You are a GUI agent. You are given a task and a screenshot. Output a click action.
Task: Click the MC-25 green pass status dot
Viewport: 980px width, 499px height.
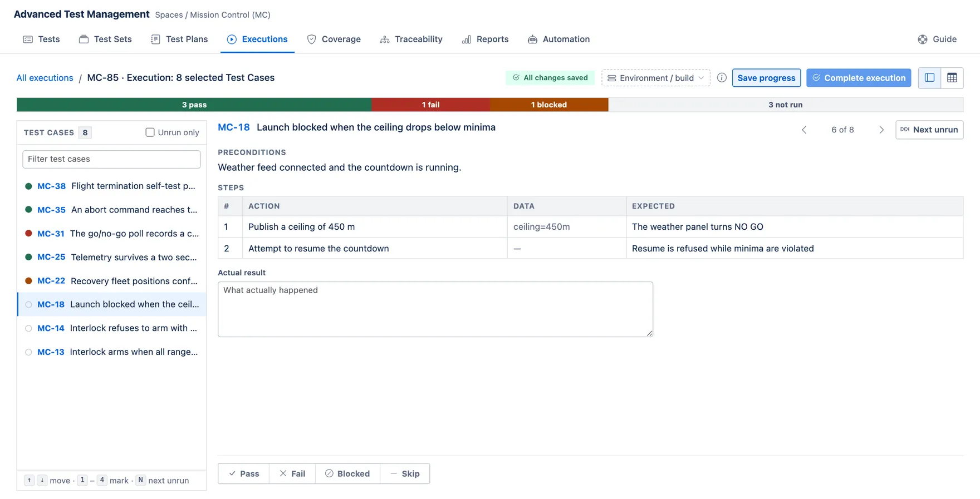(x=28, y=257)
